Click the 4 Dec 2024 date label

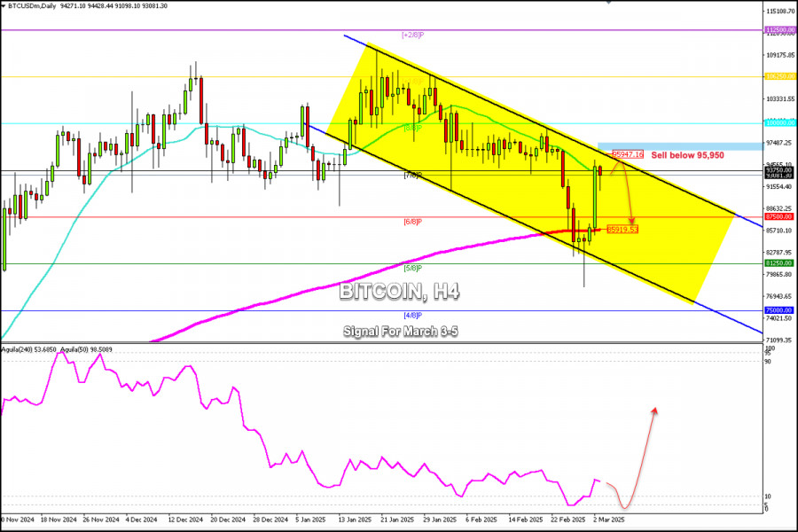(142, 520)
